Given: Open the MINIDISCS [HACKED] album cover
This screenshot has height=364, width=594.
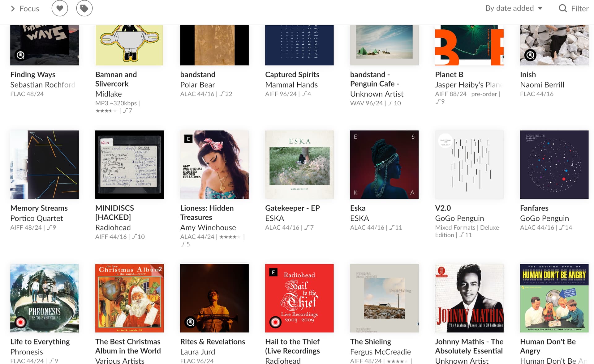Looking at the screenshot, I should (x=129, y=164).
